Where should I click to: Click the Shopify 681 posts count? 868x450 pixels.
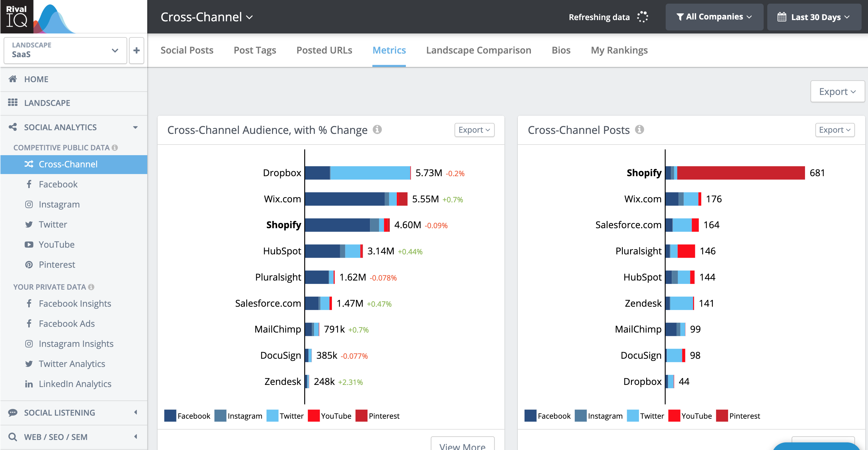817,173
